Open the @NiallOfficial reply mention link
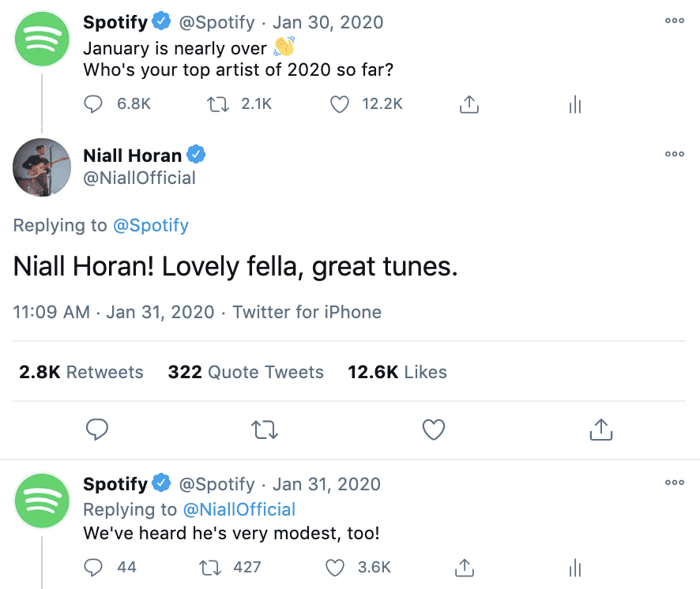This screenshot has width=700, height=589. 239,509
